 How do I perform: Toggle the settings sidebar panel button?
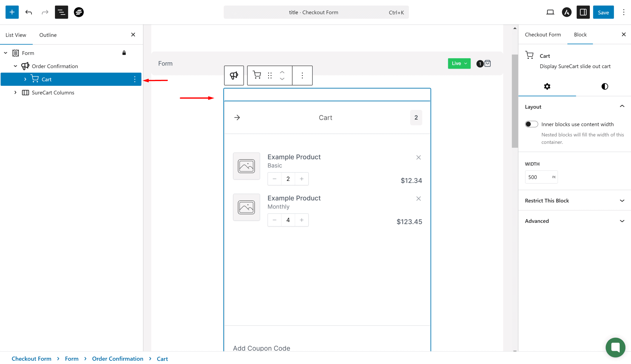583,12
